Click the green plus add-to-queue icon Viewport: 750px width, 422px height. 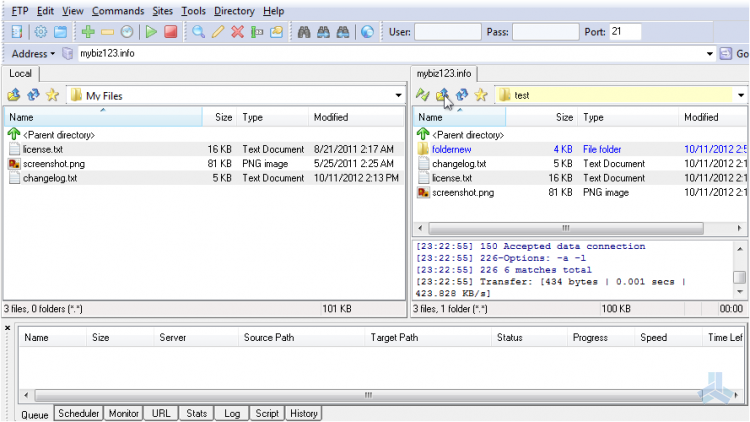[x=88, y=32]
